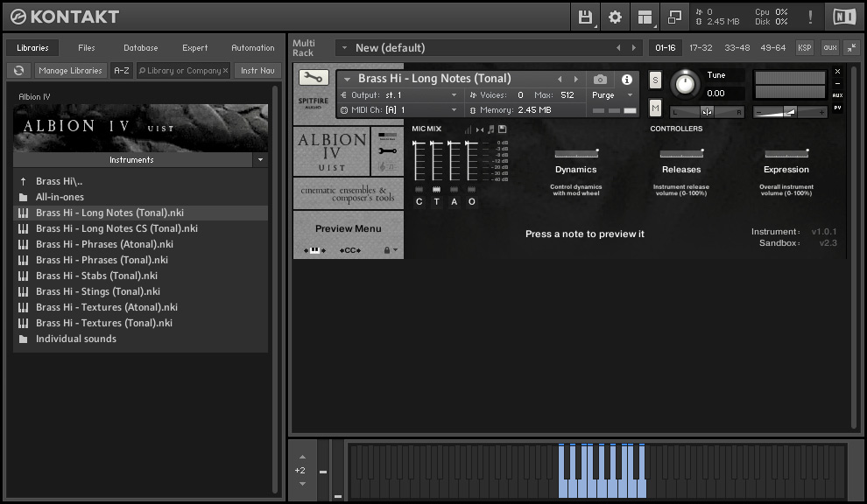
Task: Select the 17-32 rack page tab
Action: [701, 47]
